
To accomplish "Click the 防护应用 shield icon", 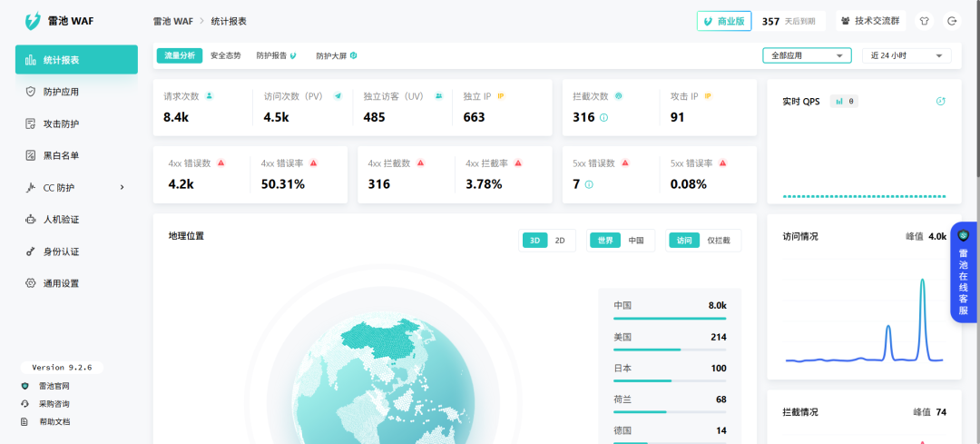I will (30, 92).
